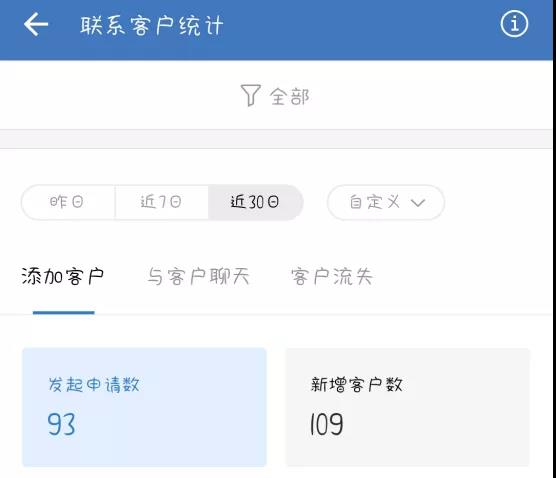This screenshot has height=478, width=556.
Task: Click the 发起申请数 label text
Action: (x=94, y=385)
